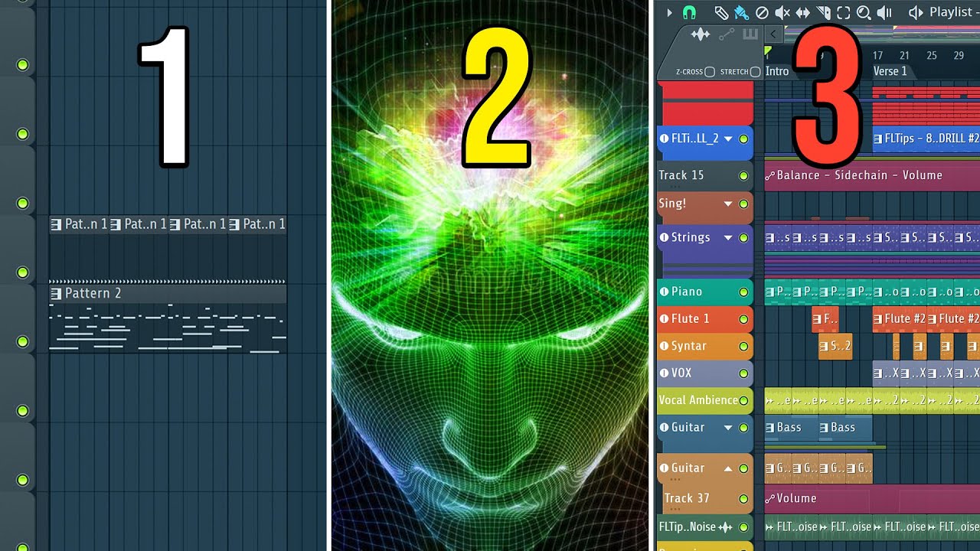
Task: Click bar 29 on the timeline ruler
Action: [x=959, y=55]
